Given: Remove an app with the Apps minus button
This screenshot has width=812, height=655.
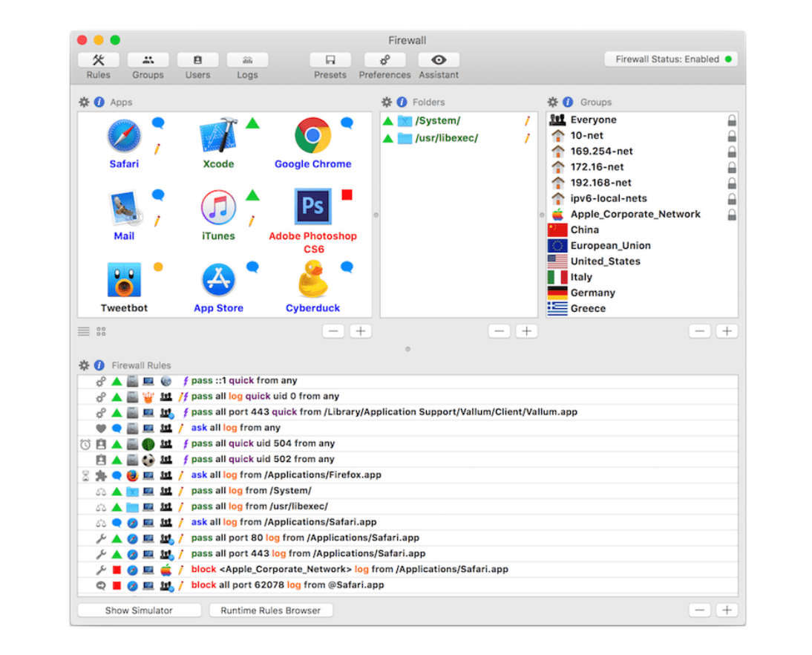Looking at the screenshot, I should pos(333,331).
